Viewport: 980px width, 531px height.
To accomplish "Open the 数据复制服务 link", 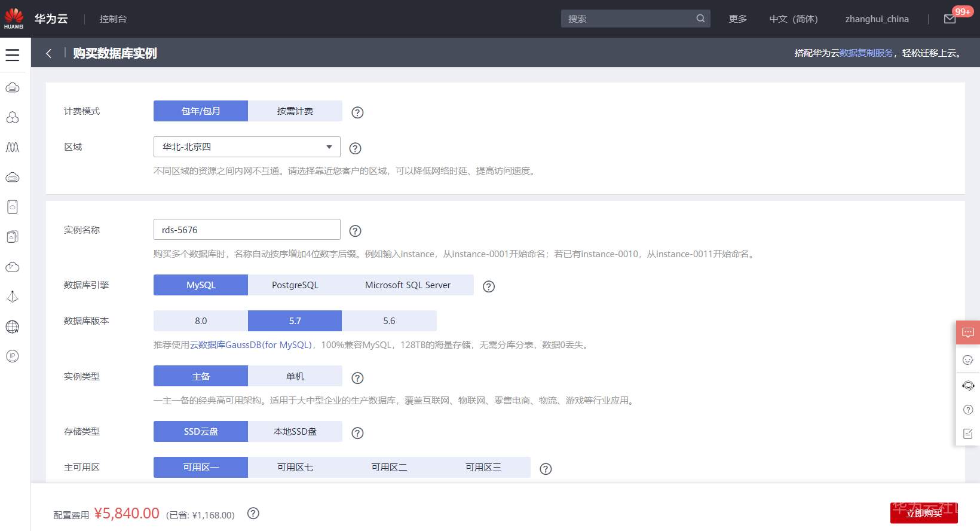I will [866, 53].
